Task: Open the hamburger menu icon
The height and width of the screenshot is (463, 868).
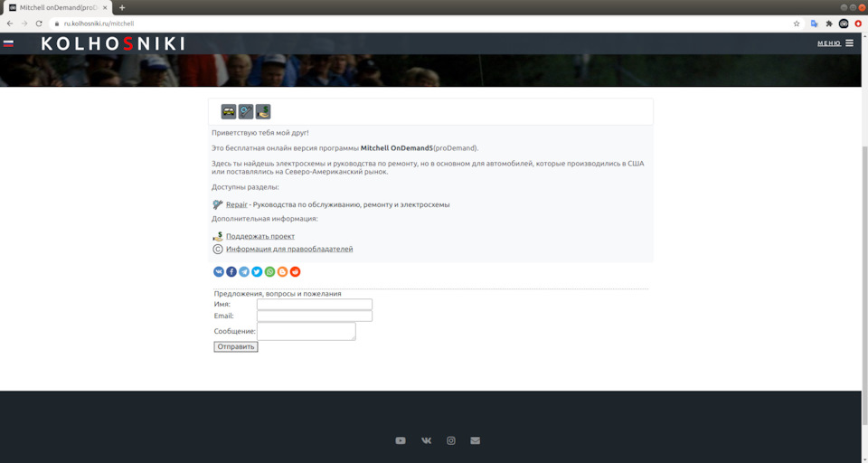Action: tap(849, 43)
